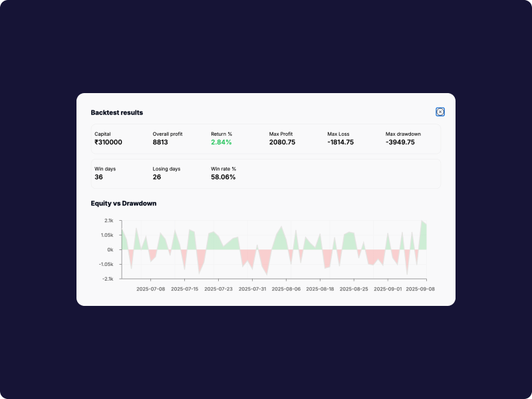The height and width of the screenshot is (399, 532).
Task: Click the Capital value ₹310000
Action: 108,142
